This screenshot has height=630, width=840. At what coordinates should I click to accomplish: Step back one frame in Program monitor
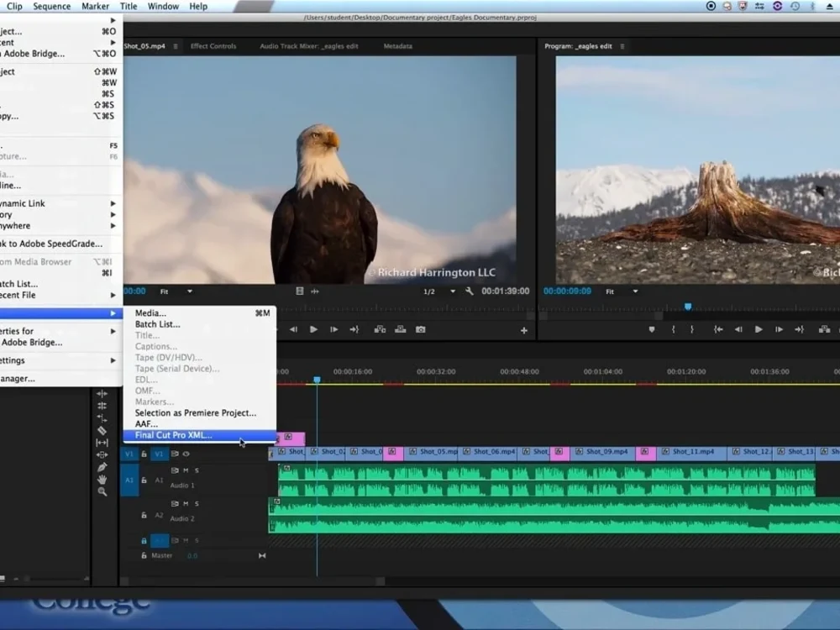click(738, 329)
